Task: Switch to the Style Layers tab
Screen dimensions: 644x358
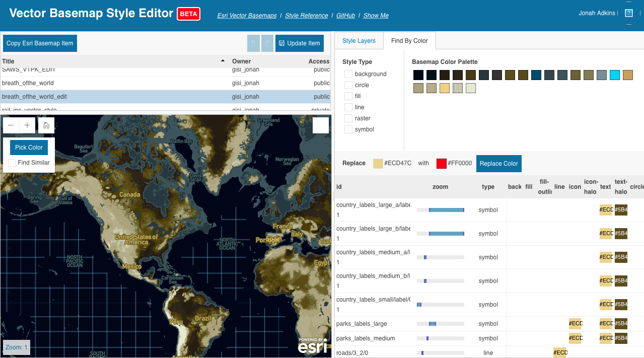Action: coord(359,41)
